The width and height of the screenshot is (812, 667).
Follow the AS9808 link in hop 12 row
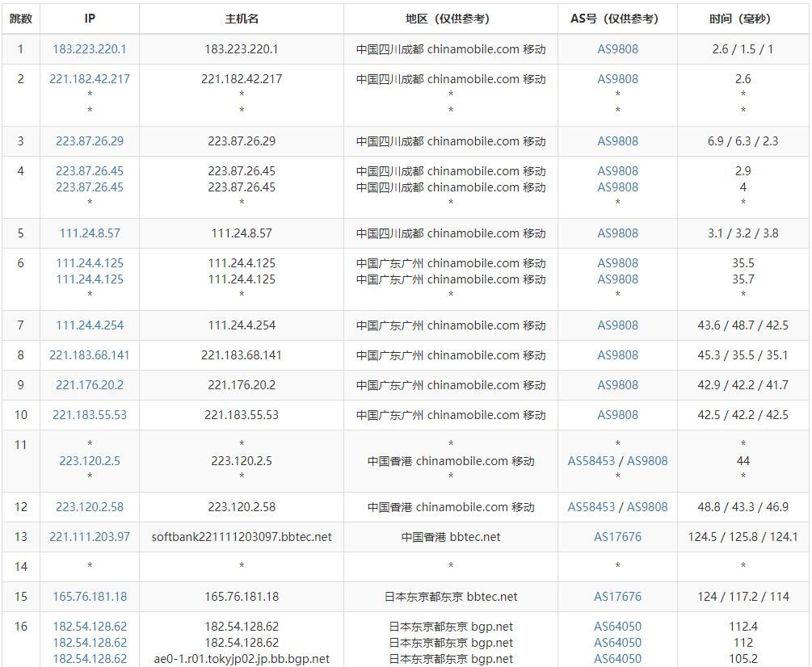[x=647, y=507]
